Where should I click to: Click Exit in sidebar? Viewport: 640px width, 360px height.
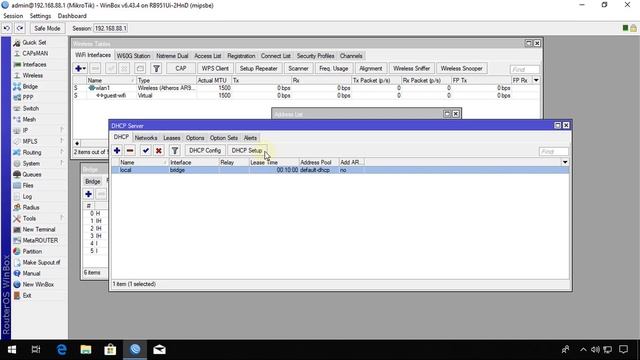tap(27, 296)
